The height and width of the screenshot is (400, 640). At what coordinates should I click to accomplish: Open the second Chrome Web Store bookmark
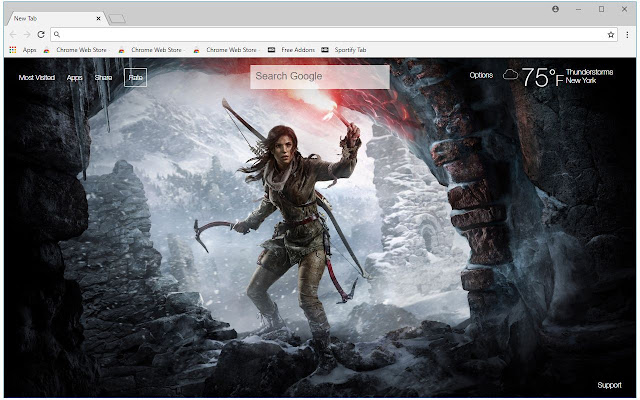click(151, 50)
